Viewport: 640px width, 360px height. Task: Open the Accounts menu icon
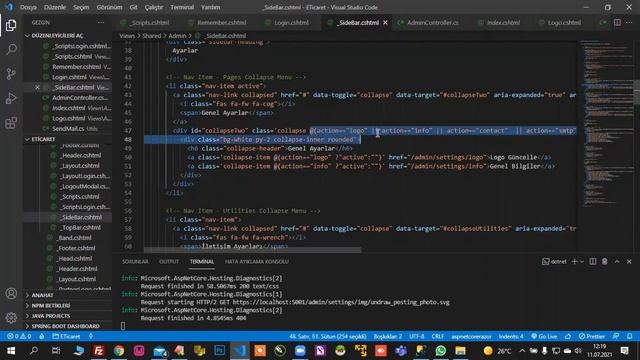coord(11,293)
